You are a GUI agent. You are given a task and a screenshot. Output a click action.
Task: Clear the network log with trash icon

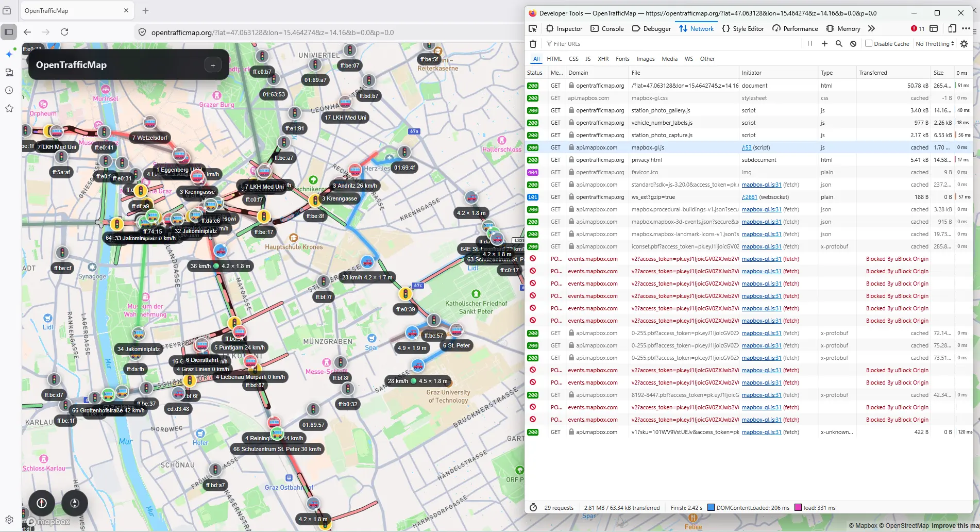[x=533, y=44]
